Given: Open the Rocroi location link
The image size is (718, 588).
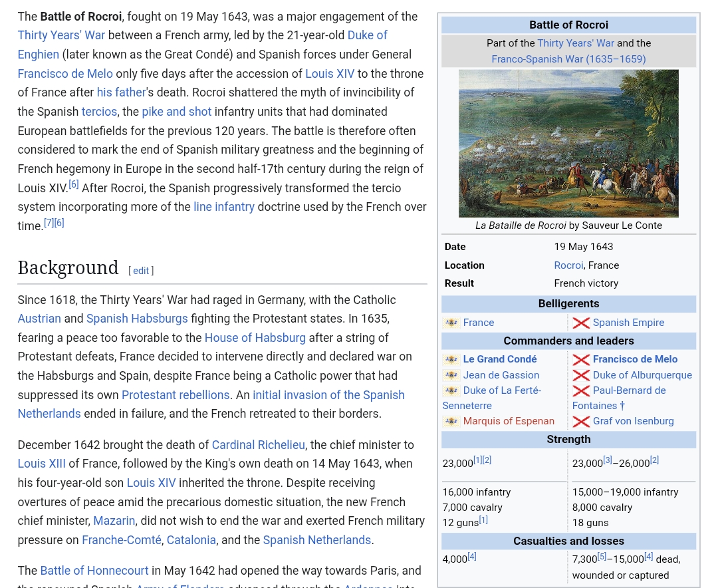Looking at the screenshot, I should tap(568, 266).
